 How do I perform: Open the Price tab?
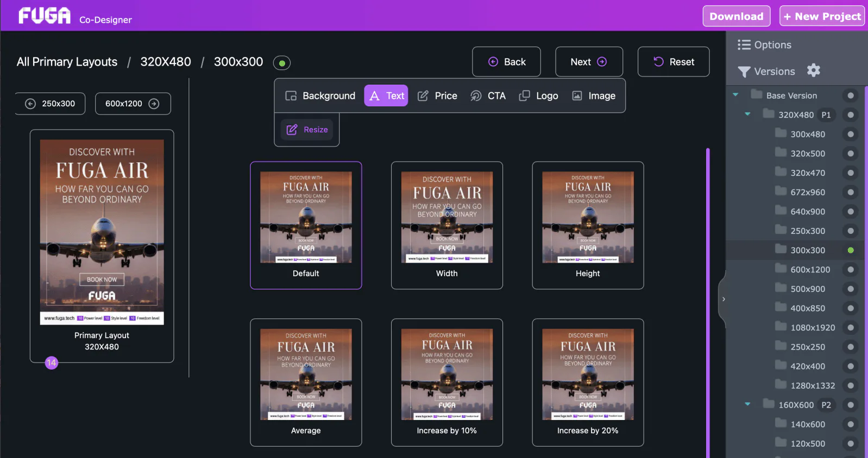click(x=437, y=96)
